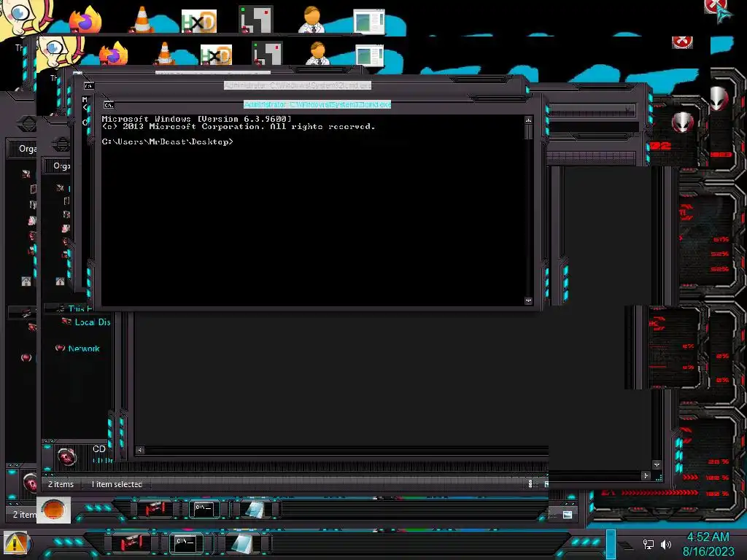Switch to Command Prompt on the nested taskbar
This screenshot has height=560, width=747.
(204, 509)
